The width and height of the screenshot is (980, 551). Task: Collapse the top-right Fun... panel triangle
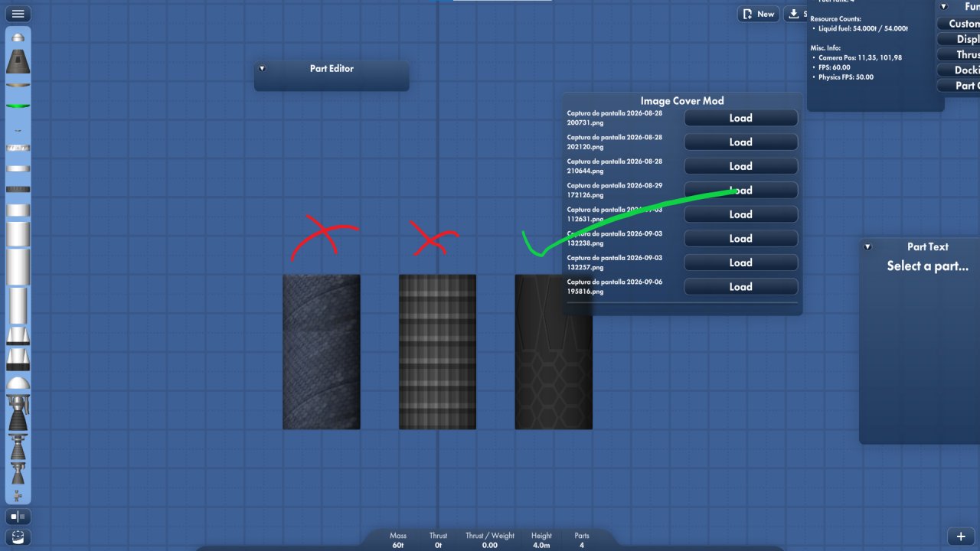pos(944,6)
